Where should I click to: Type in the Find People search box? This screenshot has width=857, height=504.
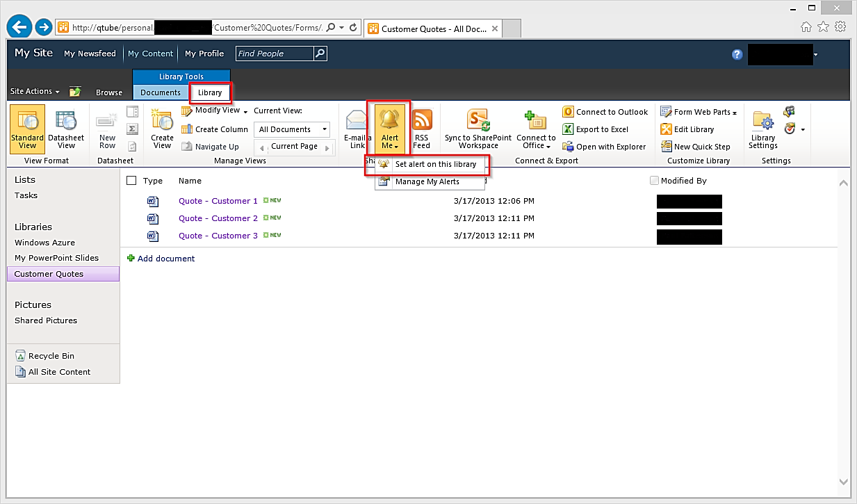(x=274, y=54)
